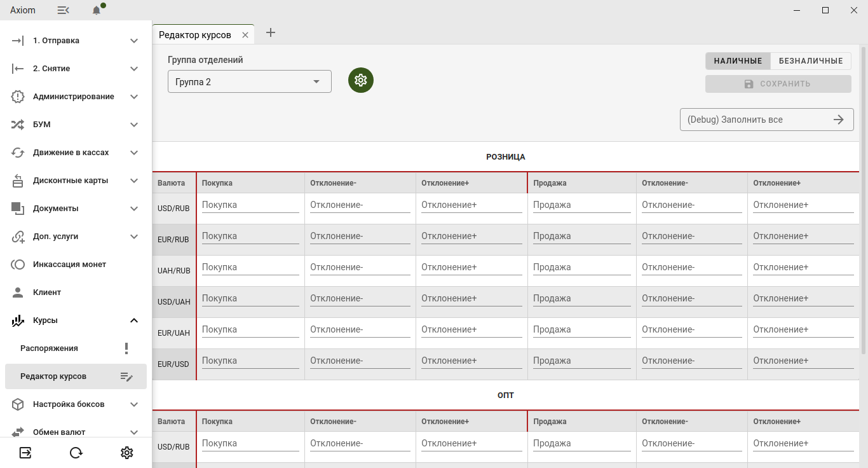This screenshot has height=468, width=868.
Task: Open settings gear at sidebar bottom
Action: [127, 453]
